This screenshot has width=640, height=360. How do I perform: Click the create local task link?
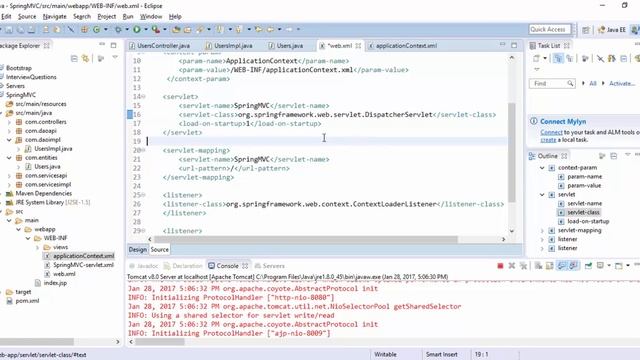point(548,140)
